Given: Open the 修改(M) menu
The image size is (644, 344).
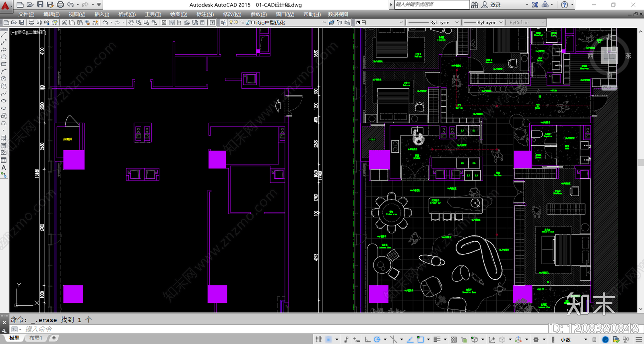Looking at the screenshot, I should pyautogui.click(x=232, y=14).
